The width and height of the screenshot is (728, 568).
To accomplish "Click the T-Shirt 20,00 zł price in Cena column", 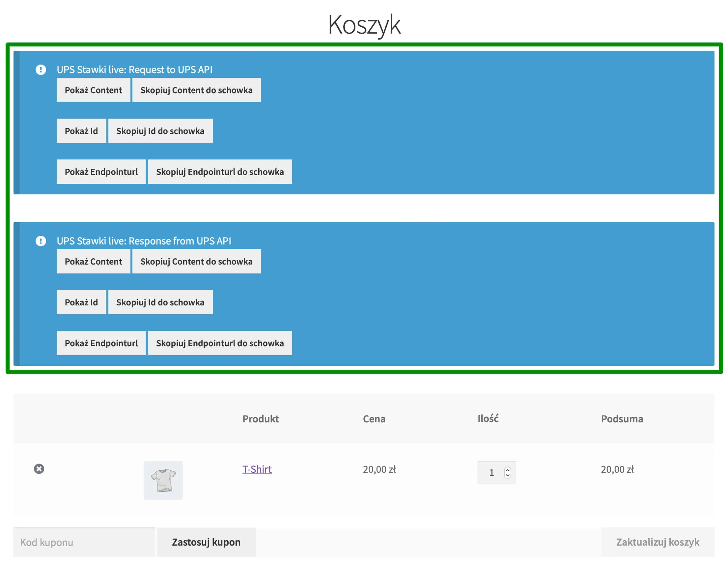I will click(379, 469).
